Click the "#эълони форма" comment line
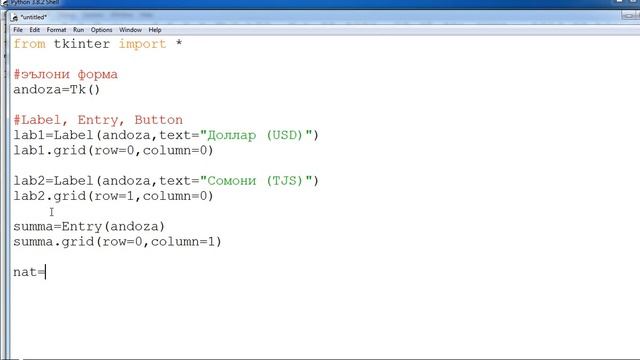Screen dimensions: 640x360 click(x=65, y=75)
